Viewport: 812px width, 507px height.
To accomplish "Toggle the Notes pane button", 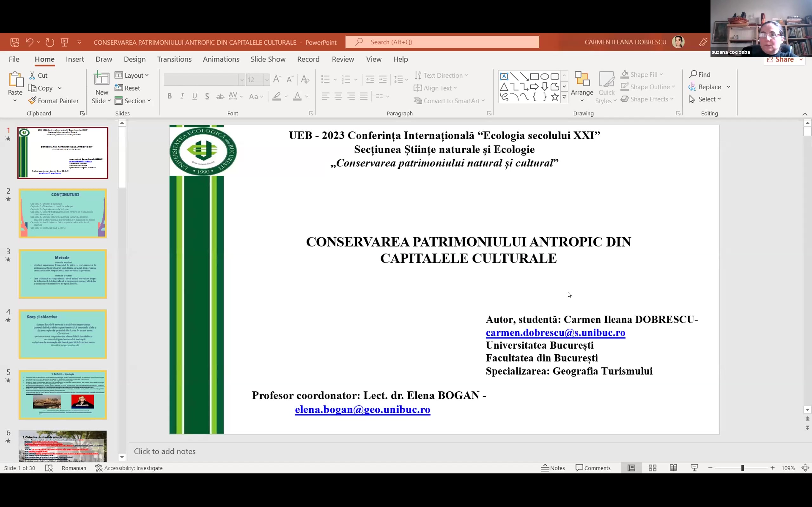I will [553, 468].
